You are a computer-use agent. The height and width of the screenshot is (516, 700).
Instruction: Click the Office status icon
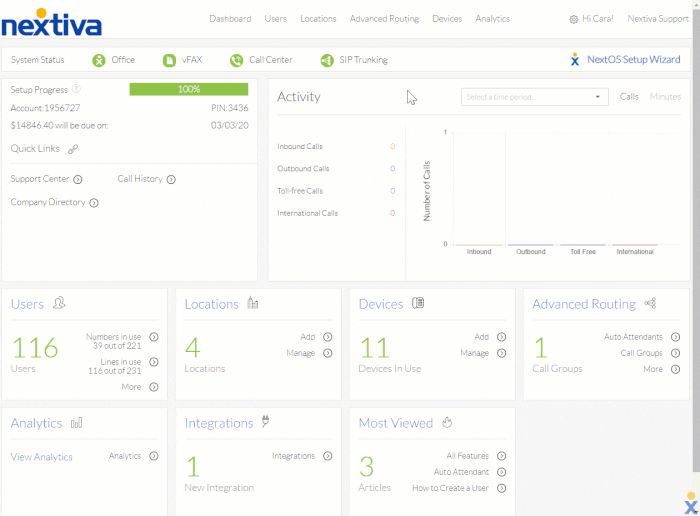tap(99, 60)
